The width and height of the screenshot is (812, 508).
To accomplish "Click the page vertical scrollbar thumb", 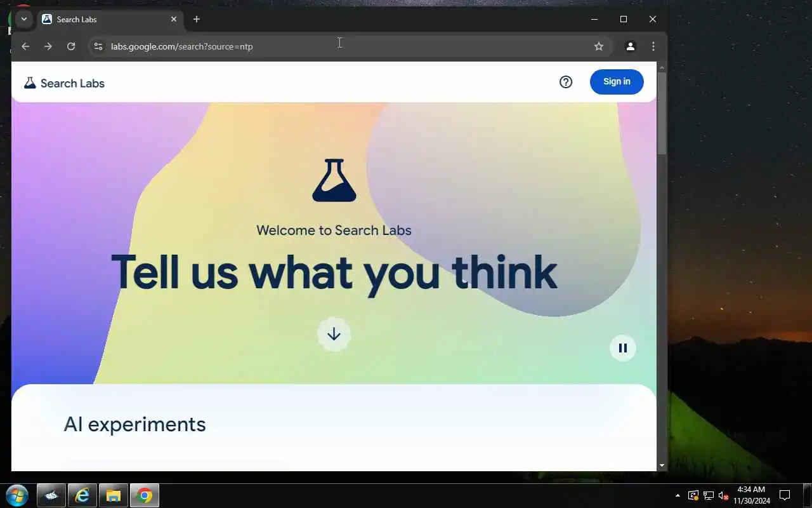I will 662,113.
